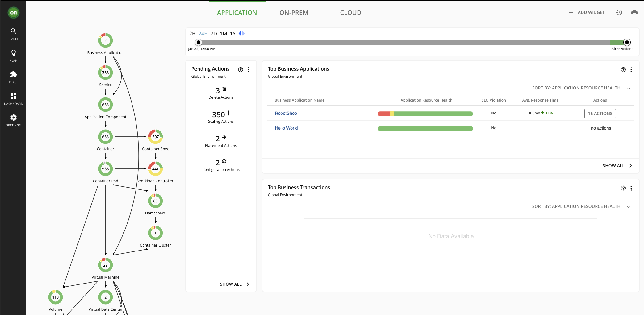Image resolution: width=644 pixels, height=315 pixels.
Task: Select the Virtual Machine node showing 29
Action: tap(106, 265)
